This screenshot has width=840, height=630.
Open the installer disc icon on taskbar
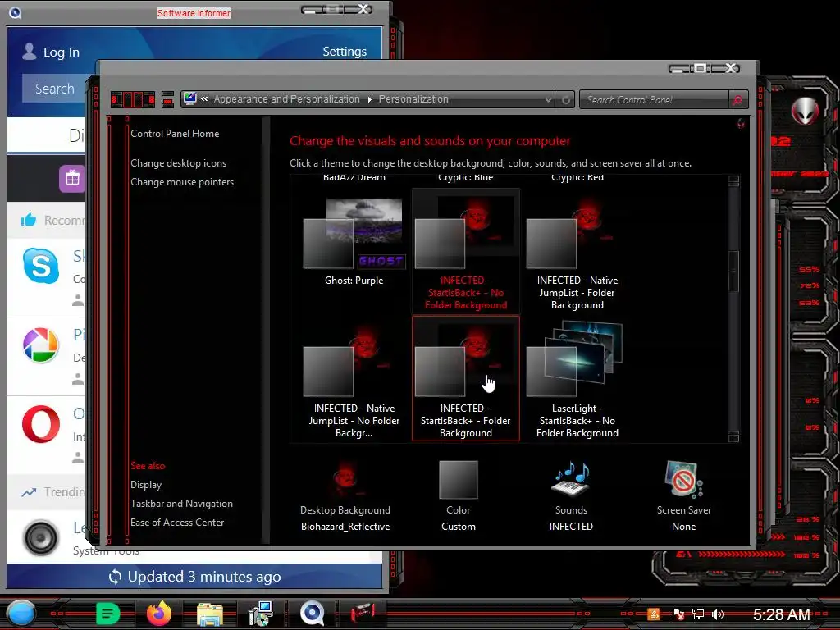261,614
